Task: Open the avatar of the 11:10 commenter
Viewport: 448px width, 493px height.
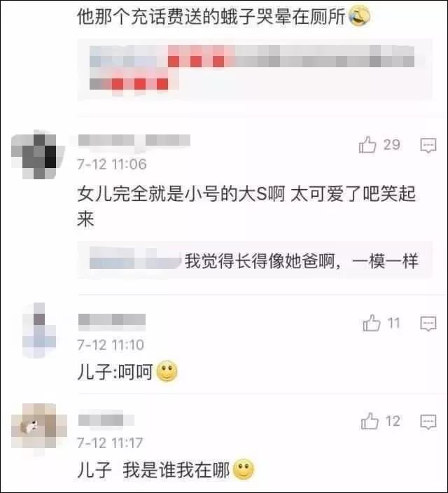Action: (x=38, y=330)
